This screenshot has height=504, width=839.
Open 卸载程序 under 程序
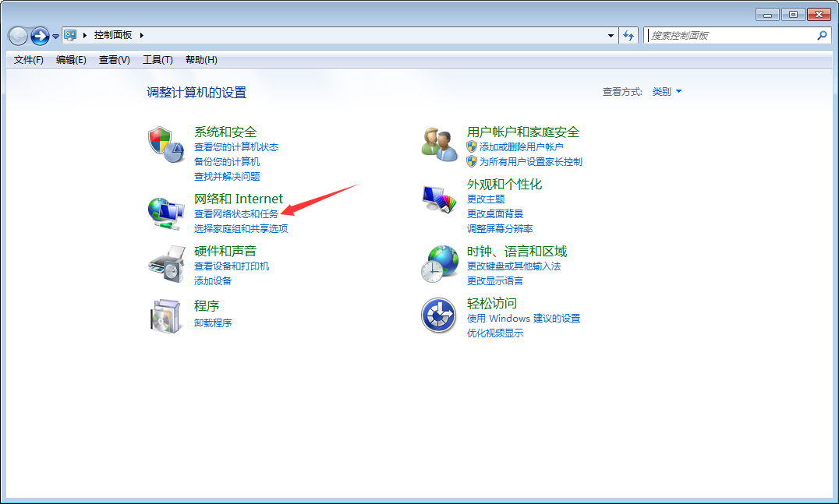click(214, 322)
